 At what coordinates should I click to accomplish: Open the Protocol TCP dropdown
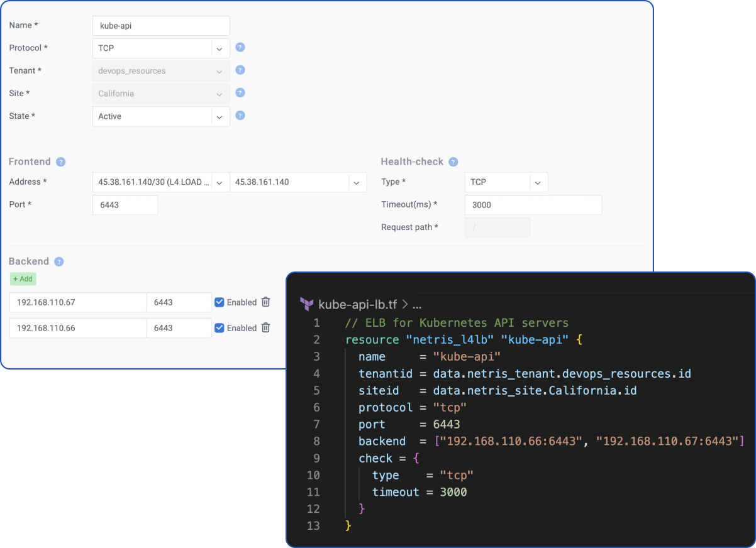[161, 48]
